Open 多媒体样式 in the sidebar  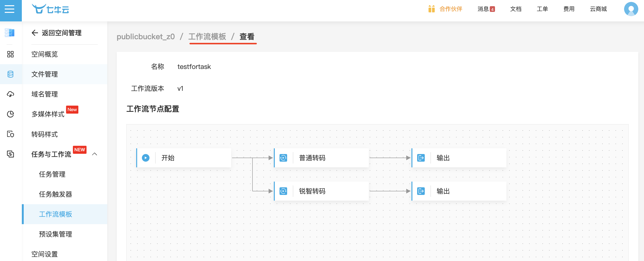[x=48, y=114]
